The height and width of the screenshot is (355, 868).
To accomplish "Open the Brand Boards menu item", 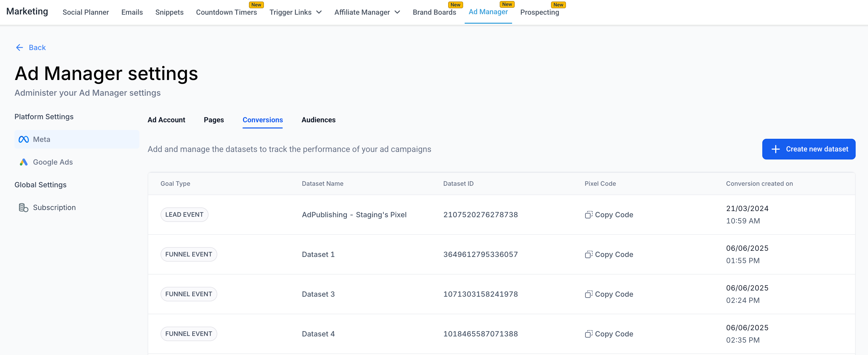I will 434,12.
